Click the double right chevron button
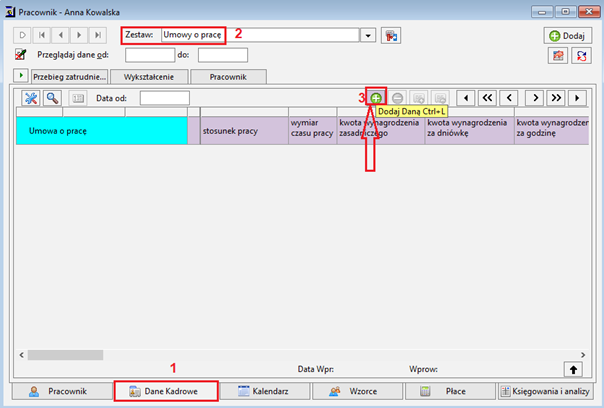The width and height of the screenshot is (604, 408). (x=556, y=98)
